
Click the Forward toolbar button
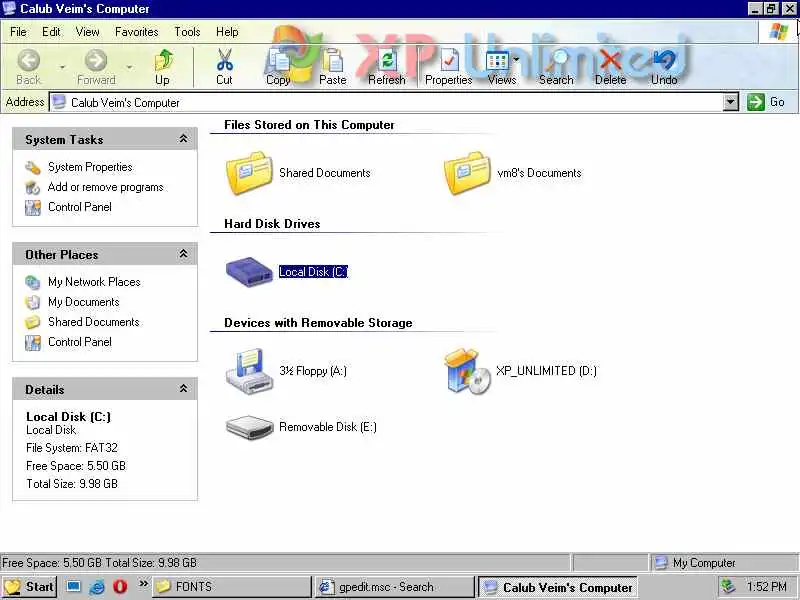tap(96, 67)
